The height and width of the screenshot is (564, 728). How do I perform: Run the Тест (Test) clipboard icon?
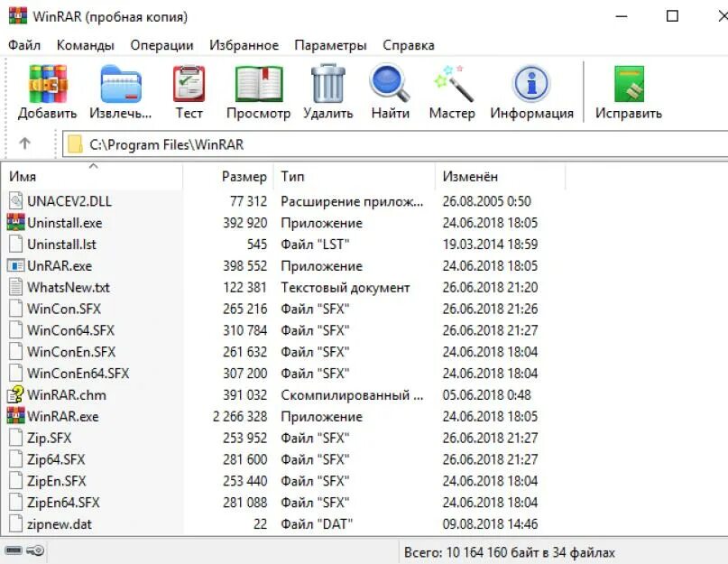(189, 84)
